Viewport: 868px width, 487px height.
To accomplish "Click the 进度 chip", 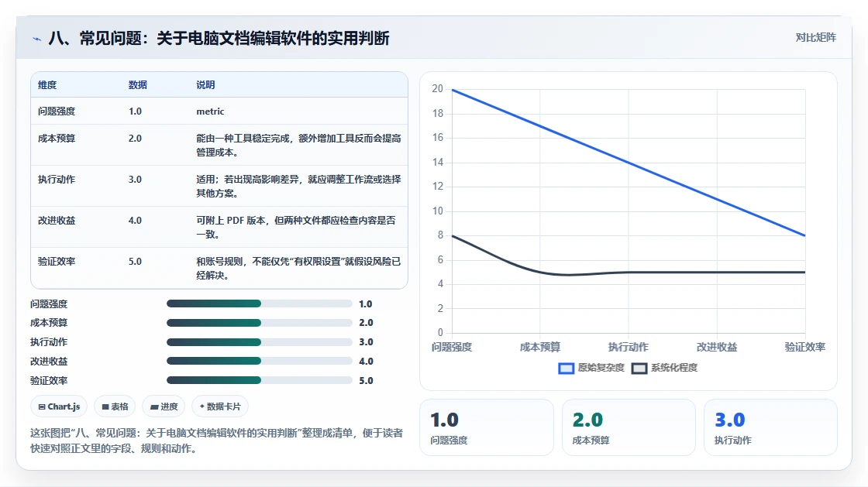I will click(164, 406).
